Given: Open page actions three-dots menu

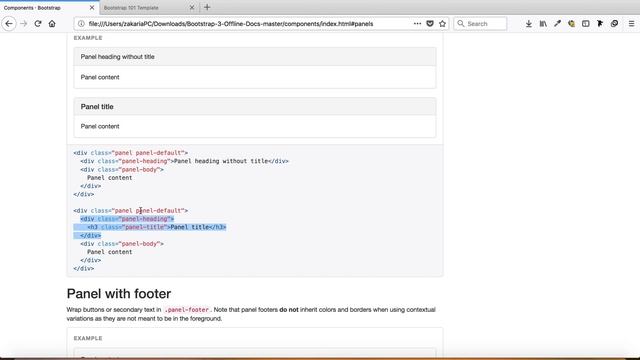Looking at the screenshot, I should 417,24.
